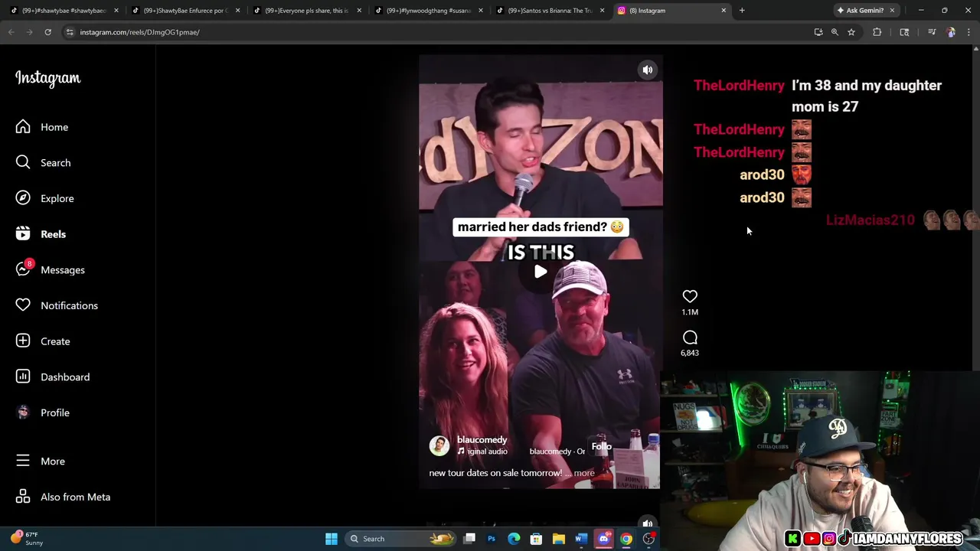Viewport: 980px width, 551px height.
Task: Switch to Chrome on the taskbar
Action: click(x=626, y=539)
